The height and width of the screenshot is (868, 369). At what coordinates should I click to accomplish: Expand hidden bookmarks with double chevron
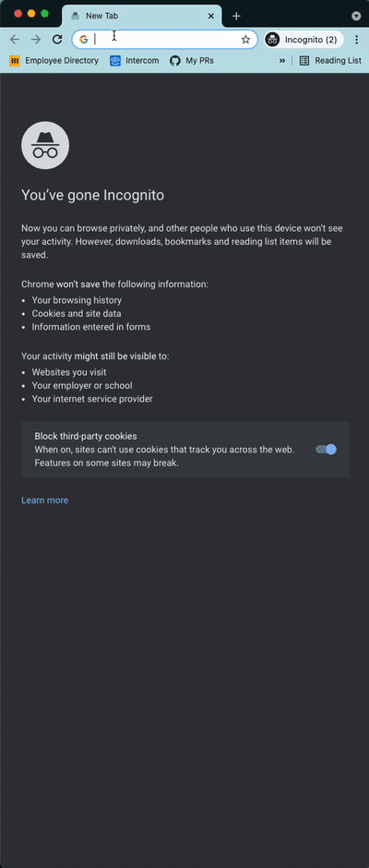(282, 61)
